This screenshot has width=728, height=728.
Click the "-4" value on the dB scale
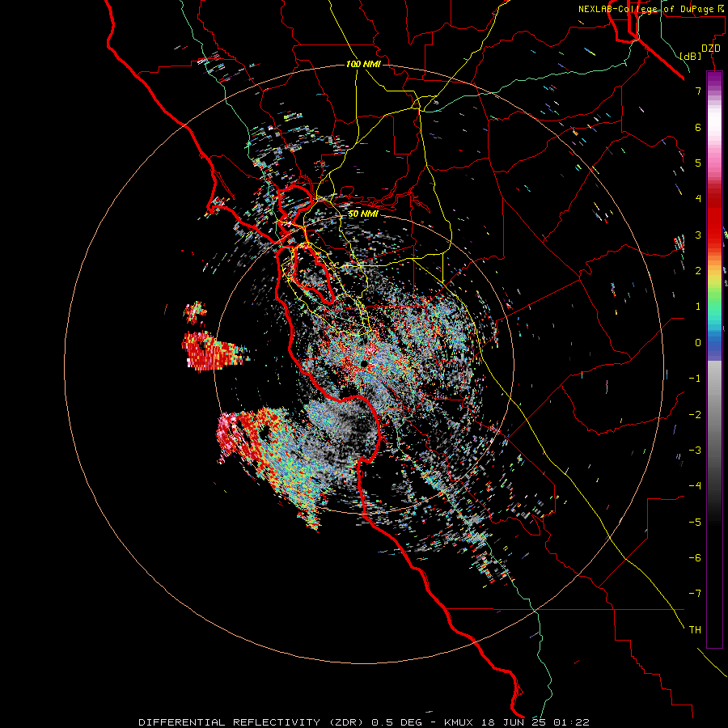(695, 486)
